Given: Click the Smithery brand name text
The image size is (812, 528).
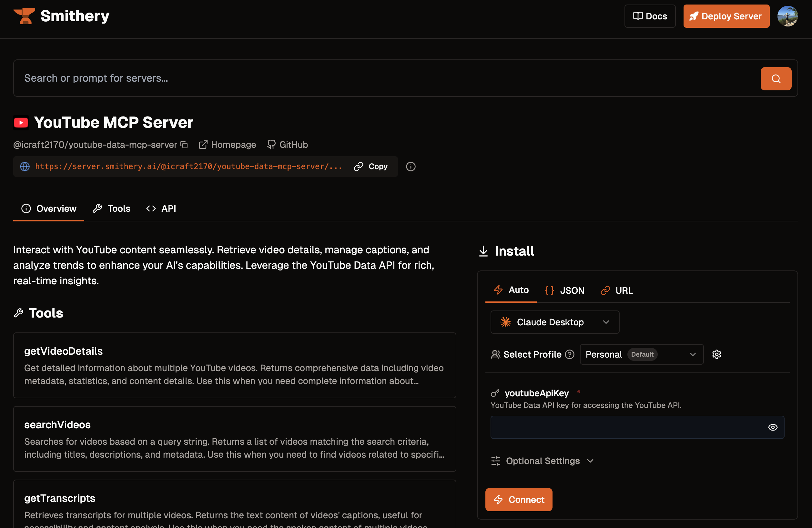Looking at the screenshot, I should point(75,16).
